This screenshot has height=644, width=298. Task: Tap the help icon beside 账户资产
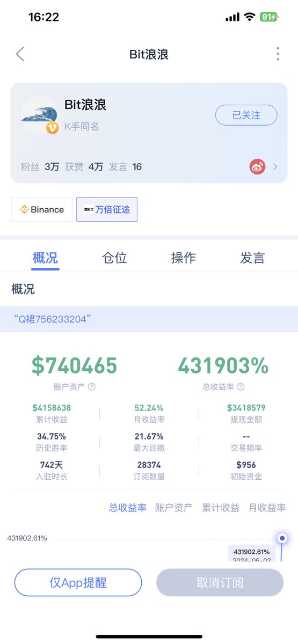pos(92,386)
